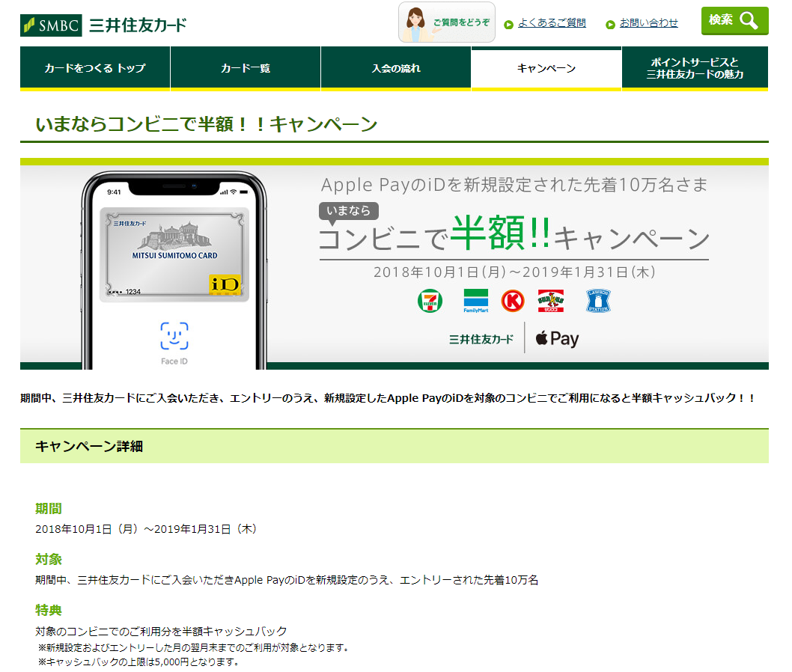Open the お問い合わせ link
The image size is (792, 672).
pos(648,22)
